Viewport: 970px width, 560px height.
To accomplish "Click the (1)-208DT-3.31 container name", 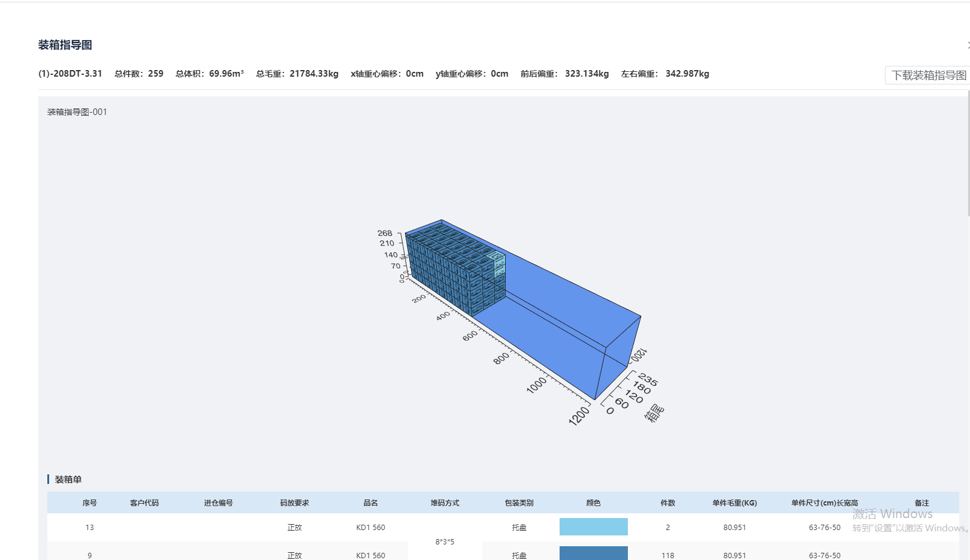I will tap(70, 74).
